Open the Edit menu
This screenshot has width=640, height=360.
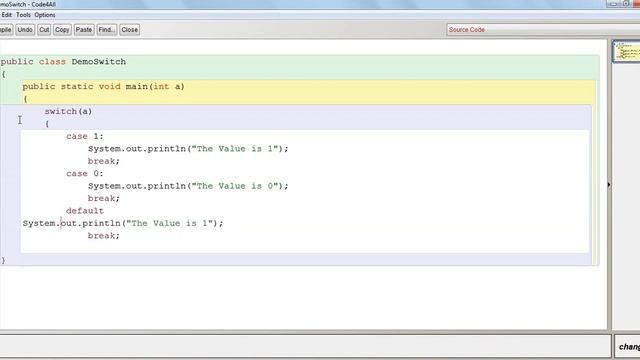[x=7, y=15]
